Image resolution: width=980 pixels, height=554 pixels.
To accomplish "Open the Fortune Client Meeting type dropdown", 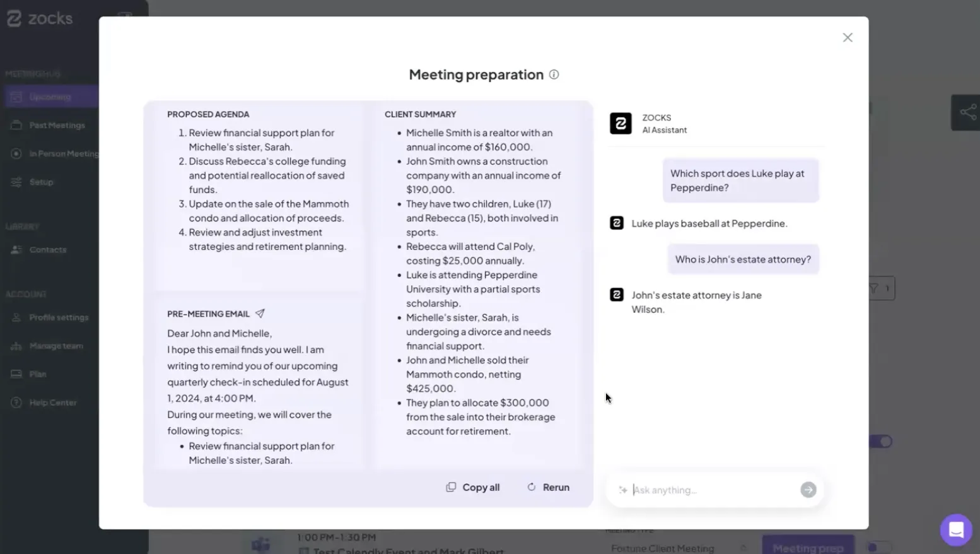I will point(680,548).
